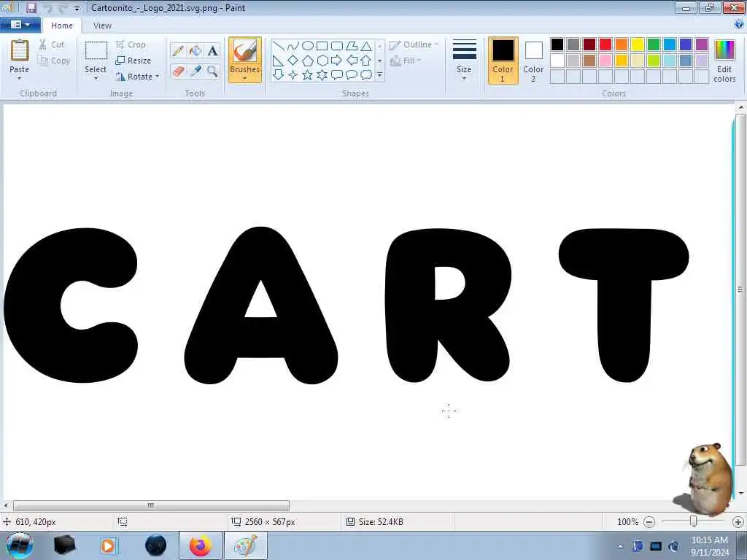This screenshot has height=560, width=747.
Task: Choose the Line shape
Action: click(279, 46)
